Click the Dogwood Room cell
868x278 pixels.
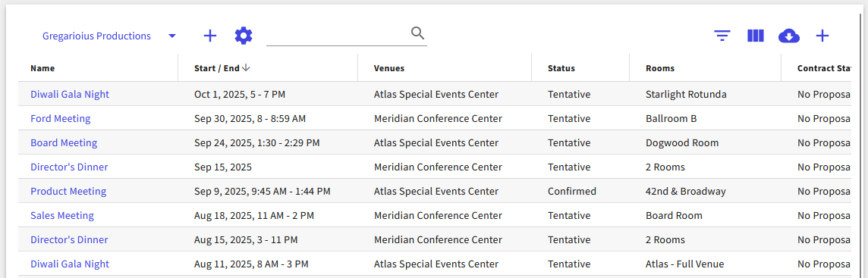682,143
